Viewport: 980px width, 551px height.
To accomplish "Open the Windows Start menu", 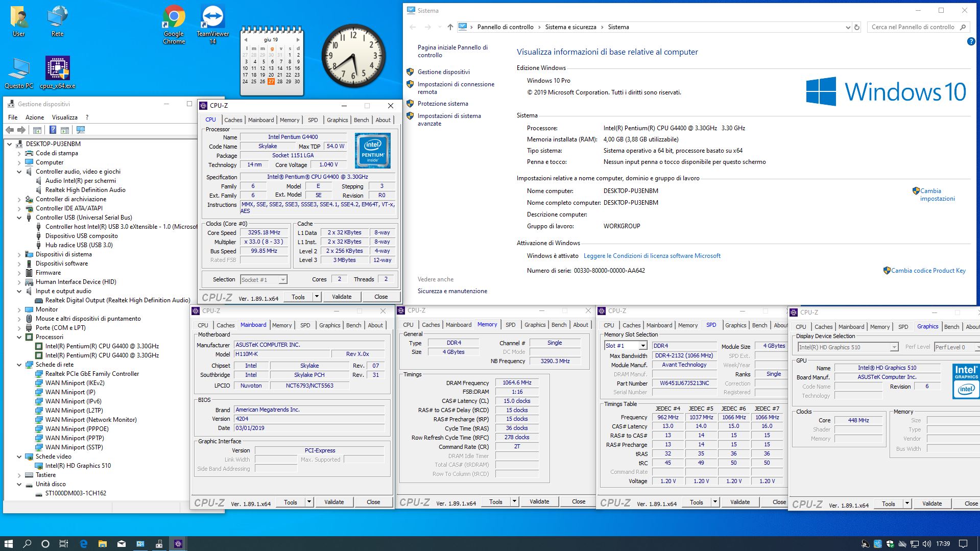I will coord(9,544).
